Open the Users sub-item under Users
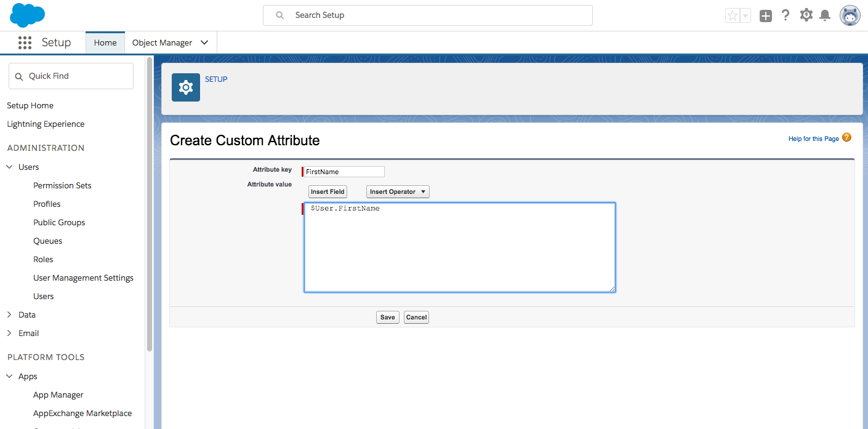Viewport: 868px width, 429px height. 43,296
